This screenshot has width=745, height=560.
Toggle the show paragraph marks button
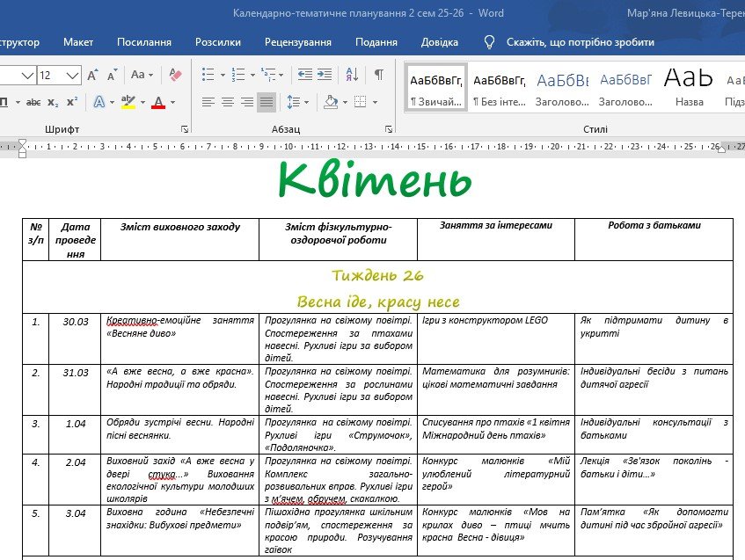coord(378,75)
